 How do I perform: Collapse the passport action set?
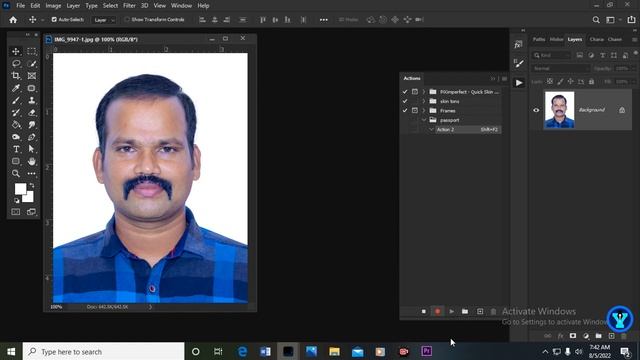[x=424, y=120]
